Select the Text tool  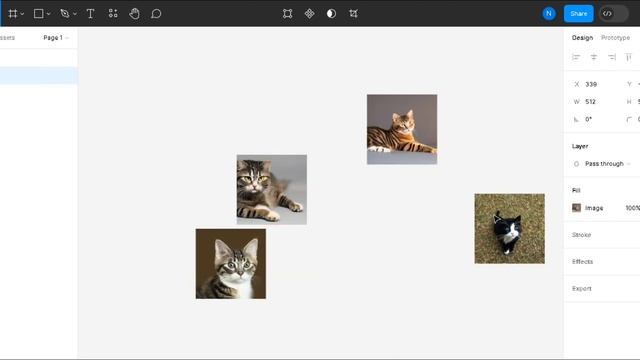coord(91,13)
